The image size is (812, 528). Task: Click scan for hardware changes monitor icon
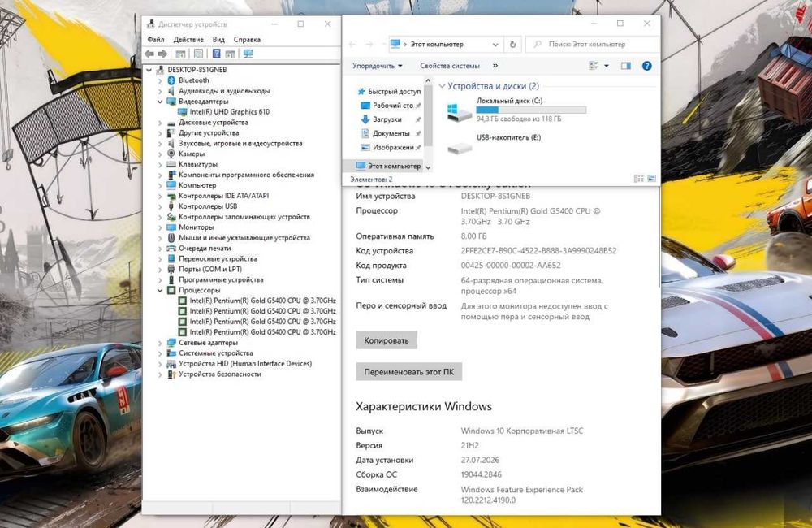coord(248,54)
